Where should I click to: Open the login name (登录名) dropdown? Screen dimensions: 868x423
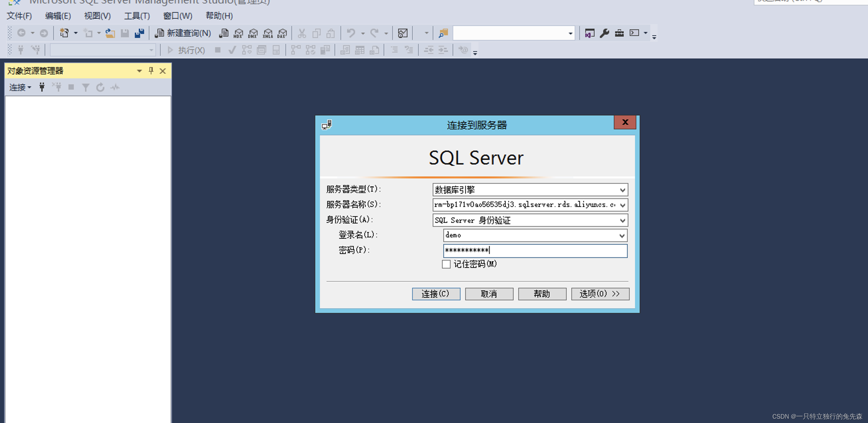coord(622,235)
